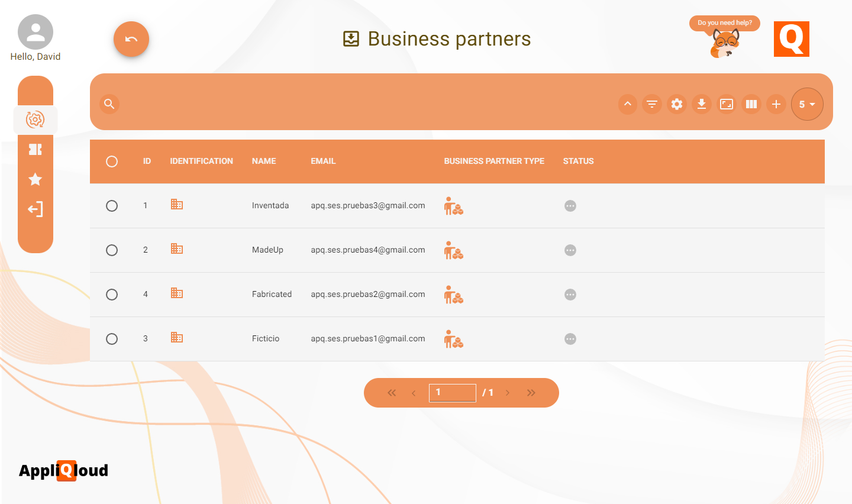Log out using the sidebar exit icon

click(35, 209)
